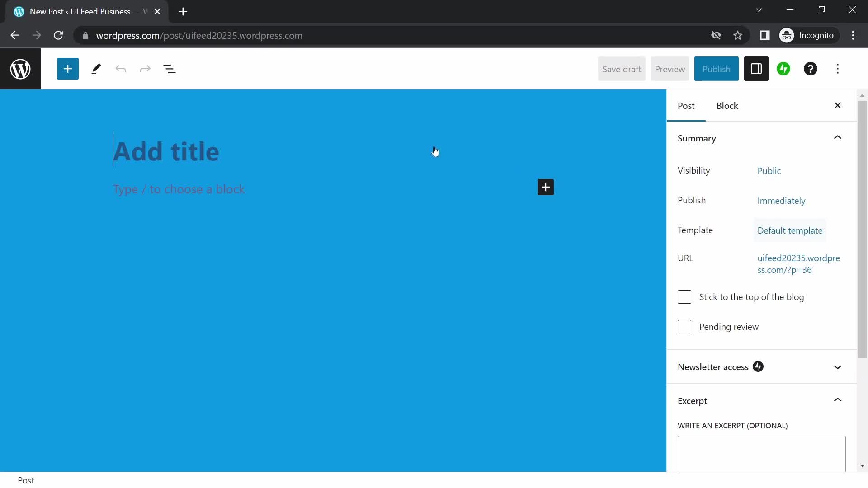
Task: Click the block inserter (+) button
Action: [x=67, y=69]
